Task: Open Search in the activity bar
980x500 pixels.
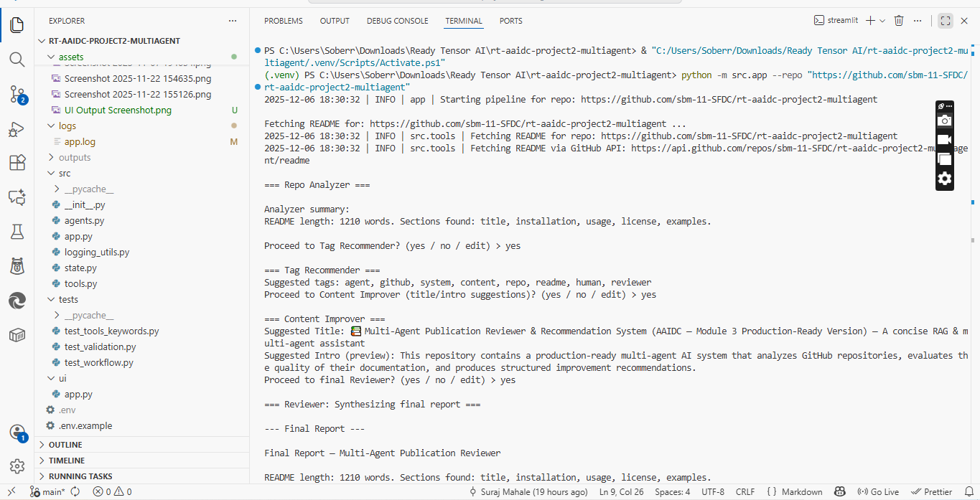Action: [x=17, y=60]
